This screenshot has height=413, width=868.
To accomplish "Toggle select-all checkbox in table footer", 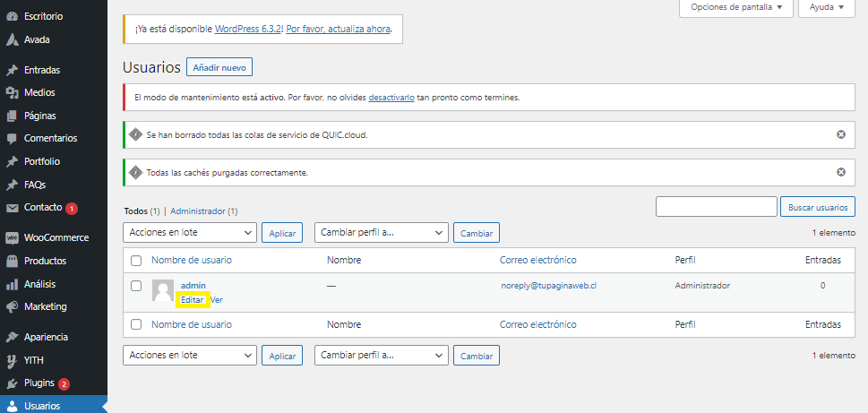I will coord(136,324).
